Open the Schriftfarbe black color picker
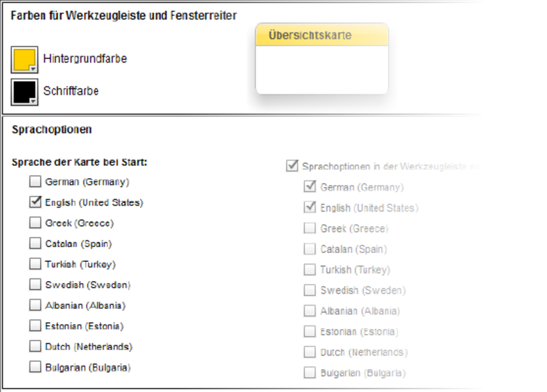The width and height of the screenshot is (547, 392). pos(24,91)
